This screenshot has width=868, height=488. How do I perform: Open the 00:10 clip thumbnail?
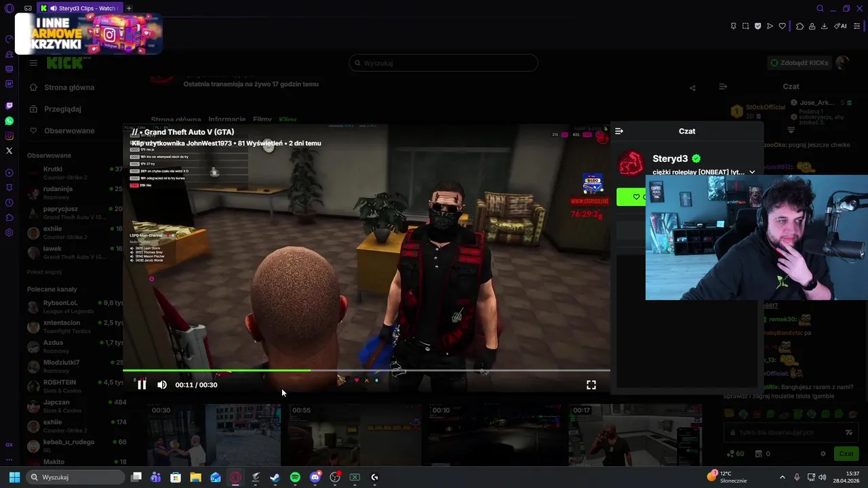tap(495, 435)
